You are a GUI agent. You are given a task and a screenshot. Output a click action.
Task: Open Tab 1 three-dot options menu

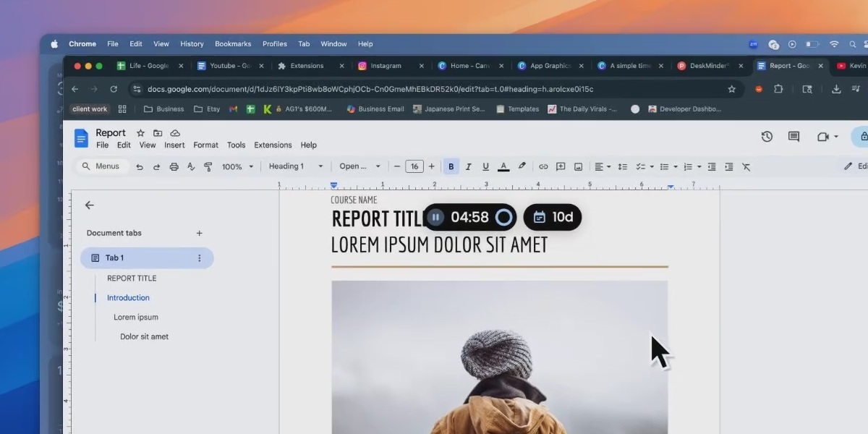point(200,258)
